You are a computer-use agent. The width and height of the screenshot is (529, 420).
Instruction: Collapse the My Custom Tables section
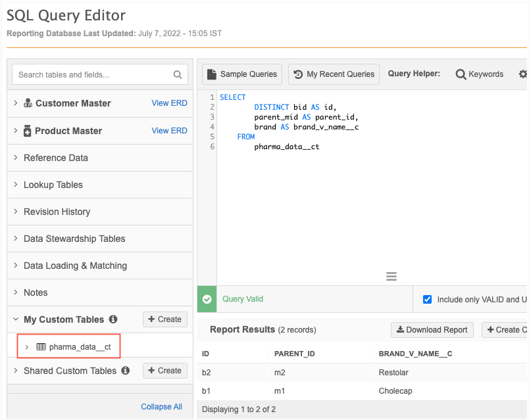click(16, 319)
